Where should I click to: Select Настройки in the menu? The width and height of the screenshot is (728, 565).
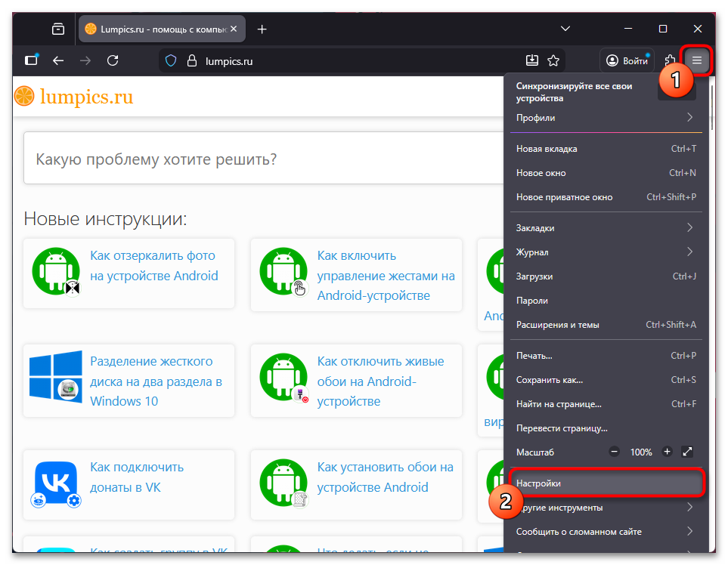point(605,483)
